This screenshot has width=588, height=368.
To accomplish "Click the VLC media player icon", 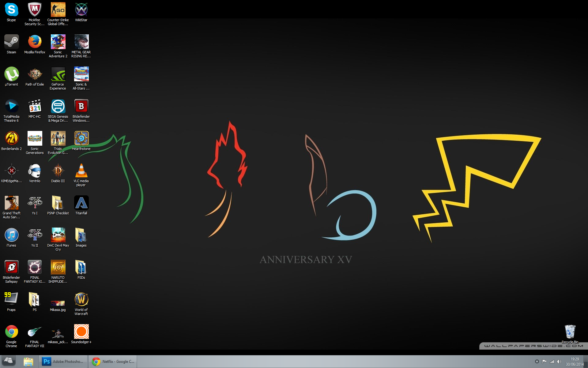I will click(x=81, y=171).
